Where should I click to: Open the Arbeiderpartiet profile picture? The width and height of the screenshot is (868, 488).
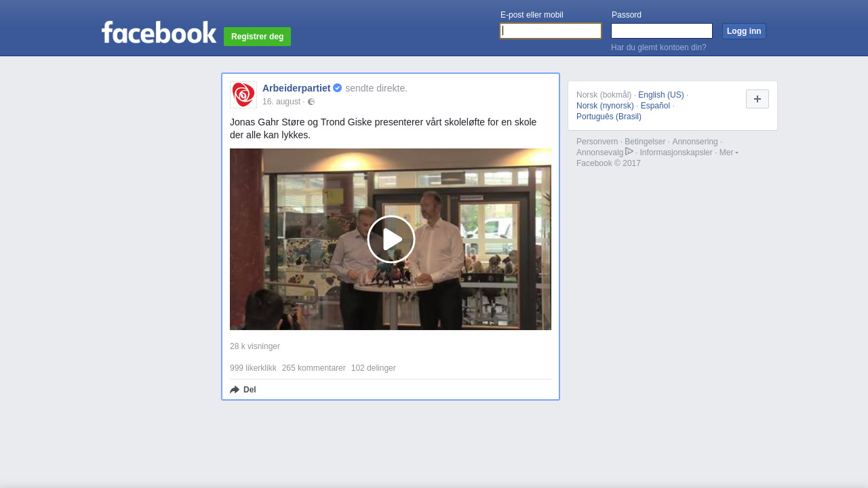[243, 95]
